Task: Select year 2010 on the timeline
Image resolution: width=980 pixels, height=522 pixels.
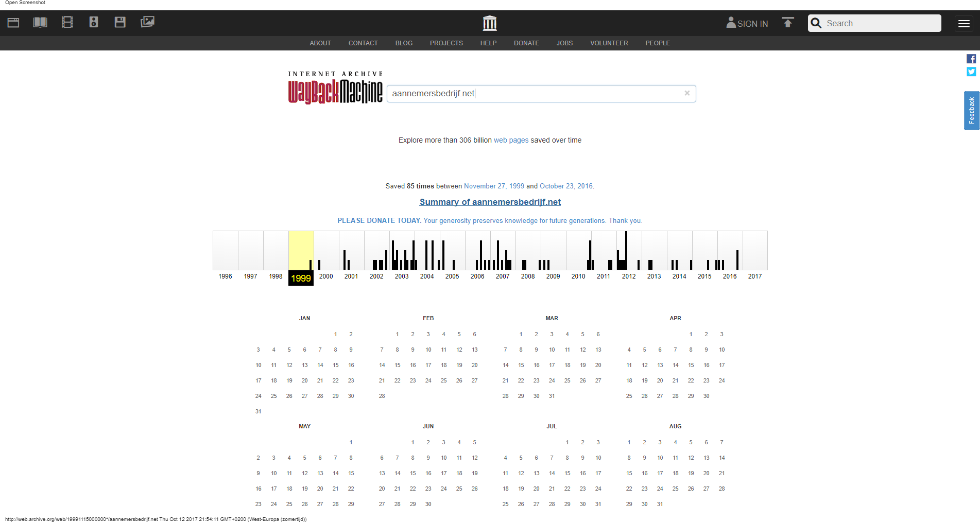Action: (578, 276)
